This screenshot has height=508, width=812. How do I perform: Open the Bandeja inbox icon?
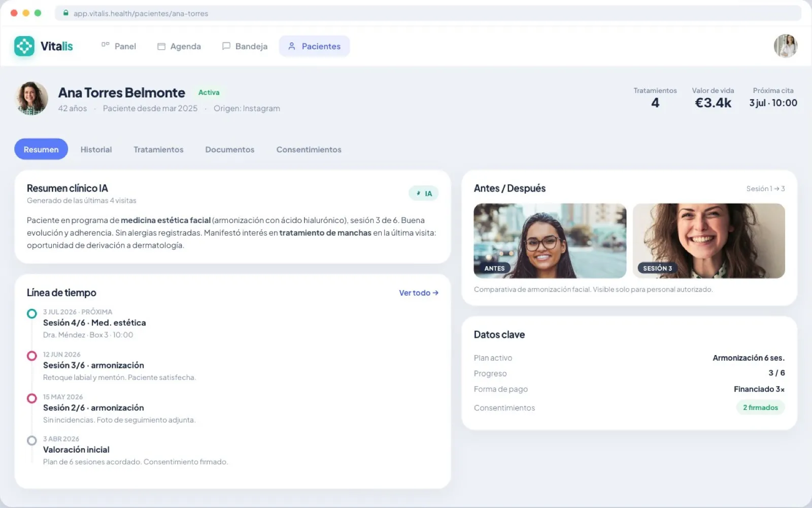click(x=226, y=46)
